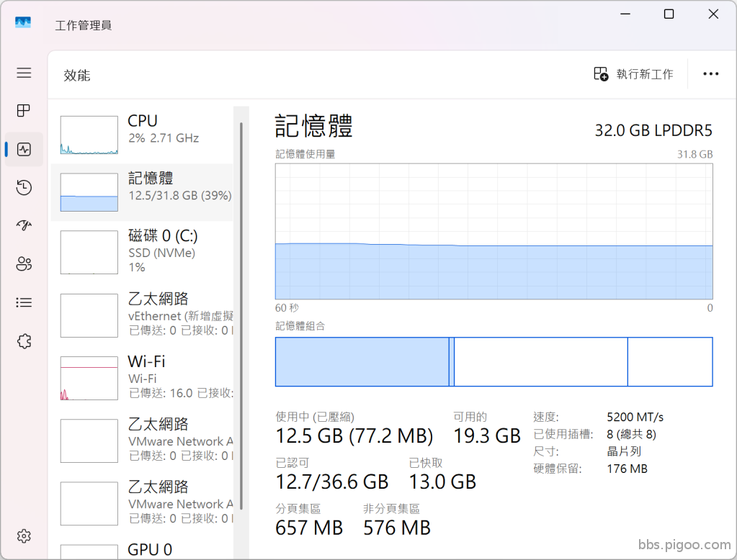The width and height of the screenshot is (737, 560).
Task: Maximize the Task Manager window
Action: pos(669,14)
